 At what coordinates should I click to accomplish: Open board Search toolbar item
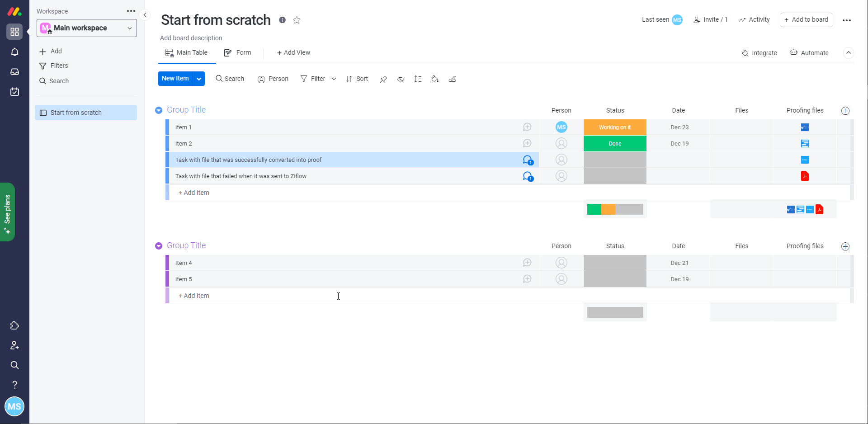(230, 79)
